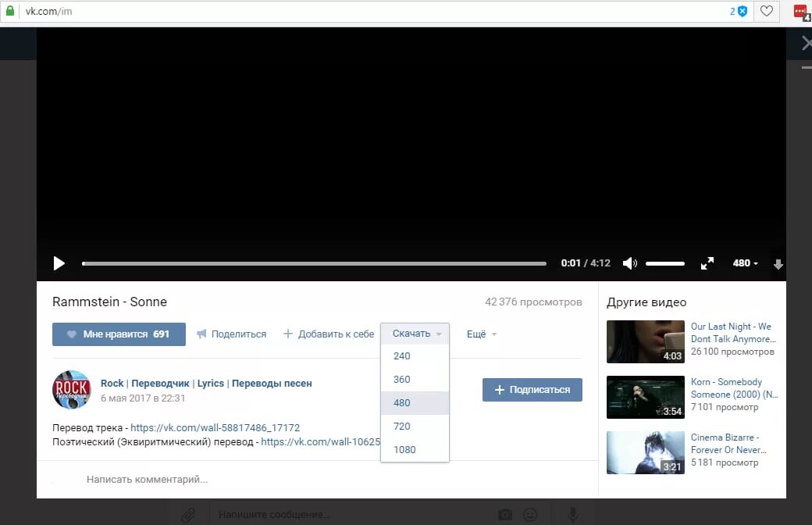Click the attach paperclip icon in the messenger
Screen dimensions: 812x525
point(188,515)
